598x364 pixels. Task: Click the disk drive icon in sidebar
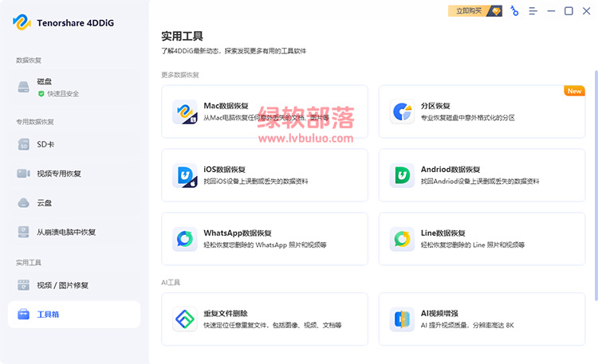[x=24, y=87]
